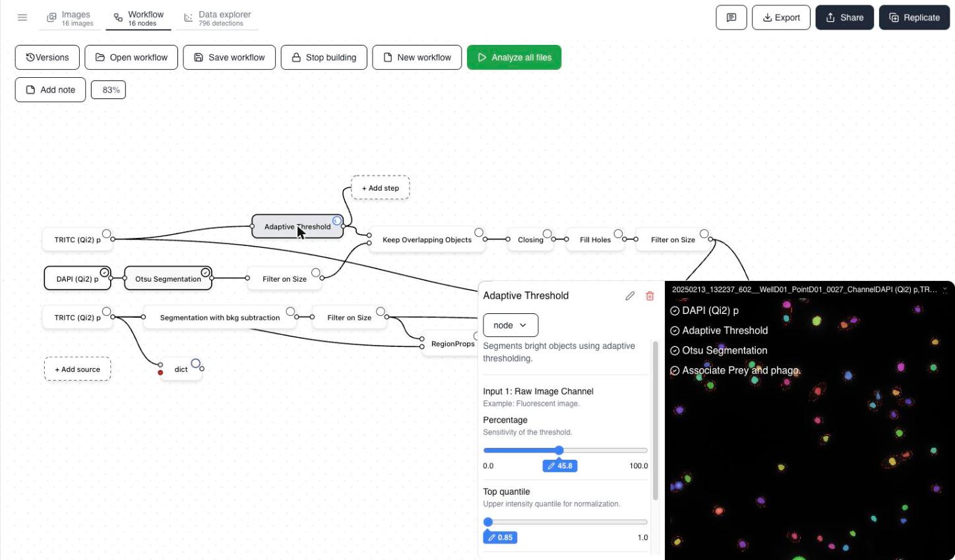Screen dimensions: 955x560
Task: Expand the image file name dropdown chevron
Action: pos(945,290)
